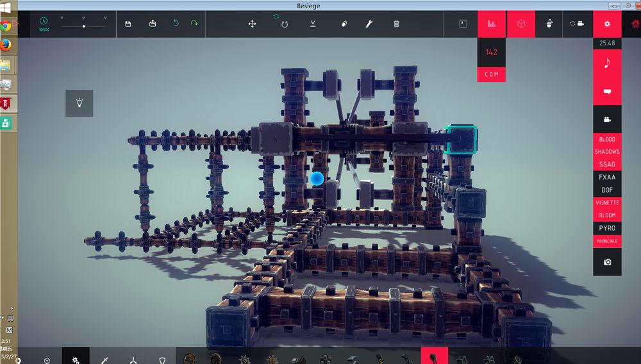
Task: Click the small square panel icon
Action: coord(463,23)
